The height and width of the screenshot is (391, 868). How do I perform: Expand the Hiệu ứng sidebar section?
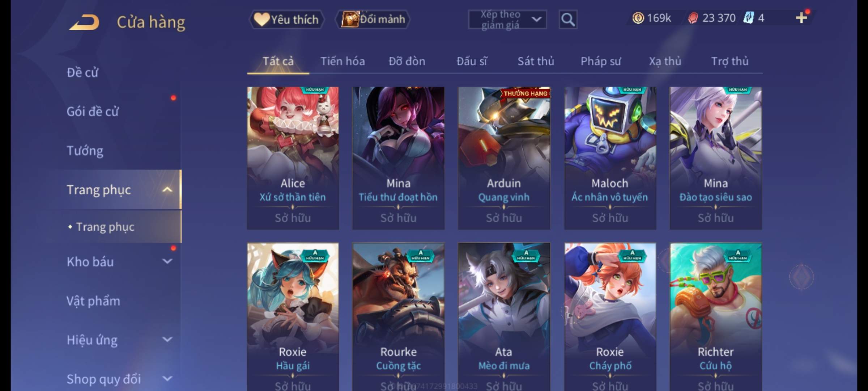tap(167, 340)
